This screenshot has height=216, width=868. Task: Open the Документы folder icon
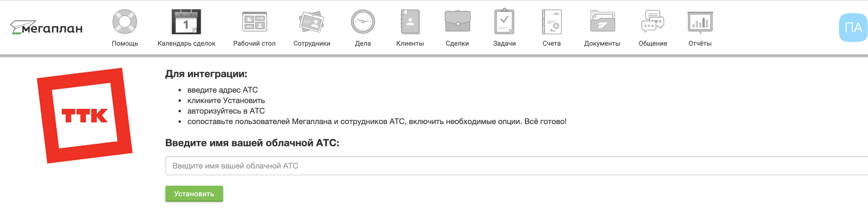pyautogui.click(x=602, y=22)
